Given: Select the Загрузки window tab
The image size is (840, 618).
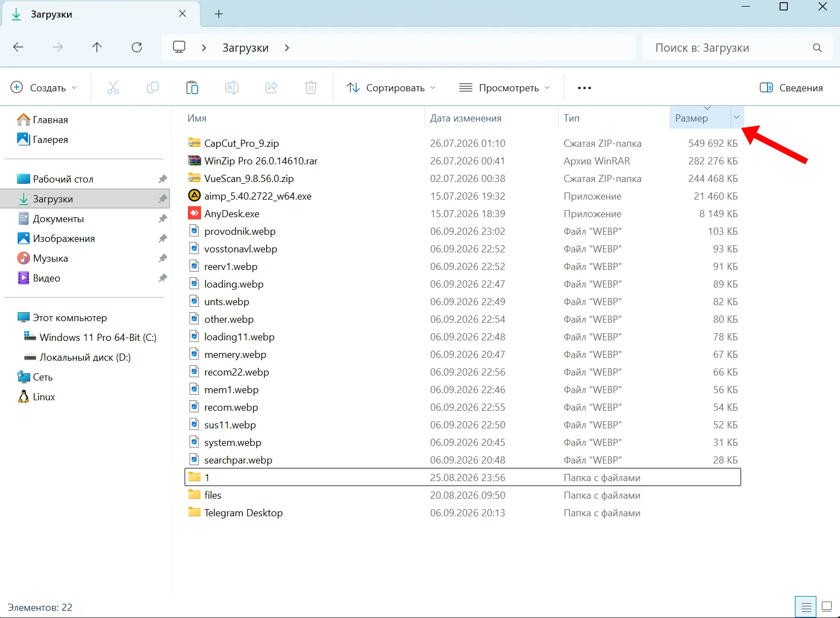Looking at the screenshot, I should pyautogui.click(x=101, y=14).
